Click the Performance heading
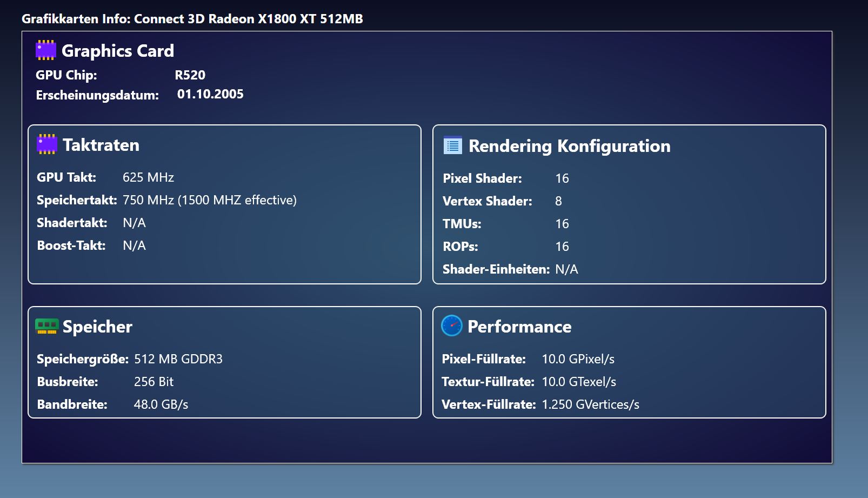The image size is (868, 498). [x=519, y=327]
